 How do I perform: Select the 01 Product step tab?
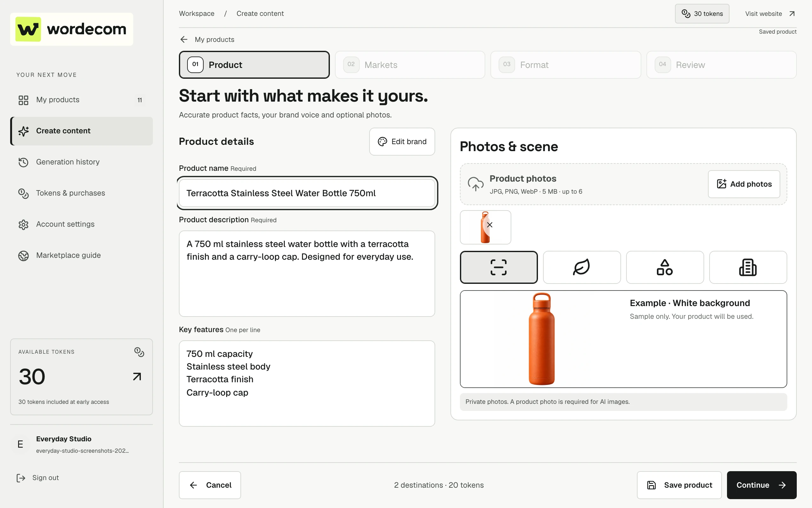pyautogui.click(x=254, y=65)
